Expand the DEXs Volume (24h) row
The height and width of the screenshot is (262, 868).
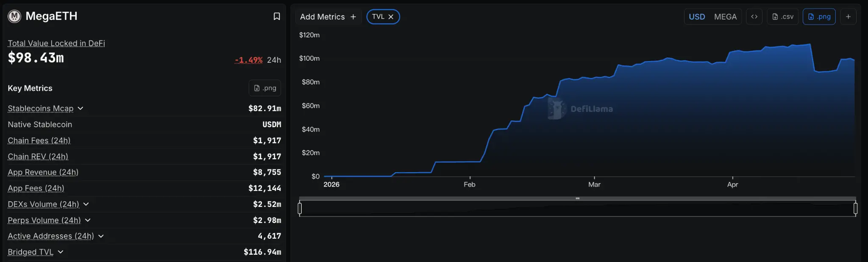pyautogui.click(x=86, y=204)
